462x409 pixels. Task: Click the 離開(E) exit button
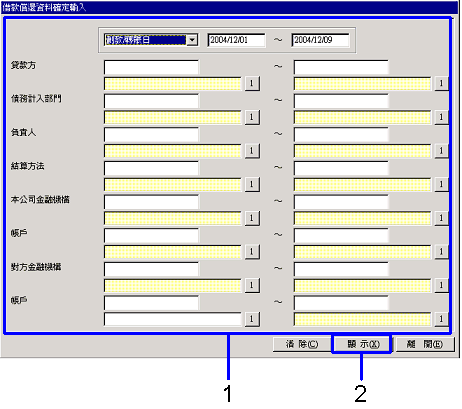[424, 344]
